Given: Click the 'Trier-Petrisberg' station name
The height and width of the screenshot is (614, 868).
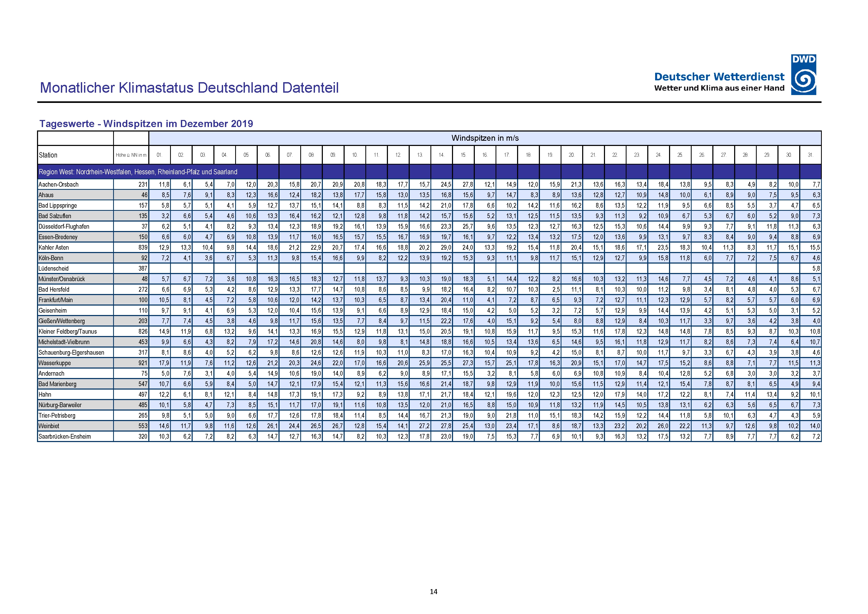Looking at the screenshot, I should tap(57, 416).
